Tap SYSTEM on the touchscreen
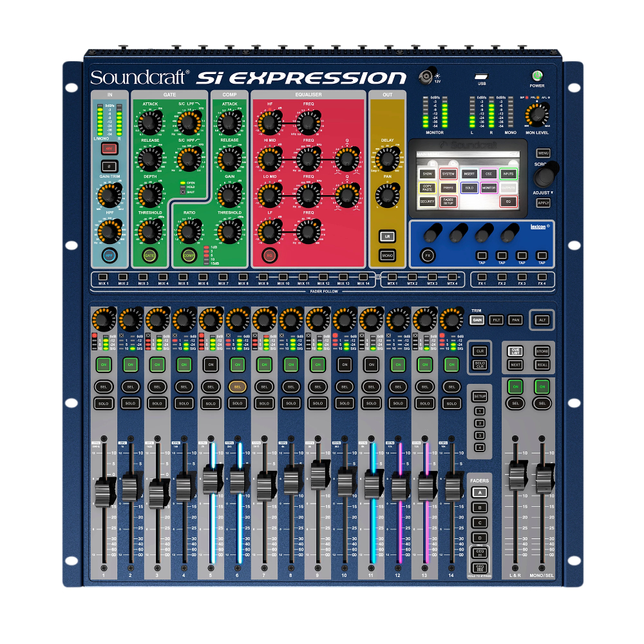Image resolution: width=644 pixels, height=644 pixels. [448, 174]
